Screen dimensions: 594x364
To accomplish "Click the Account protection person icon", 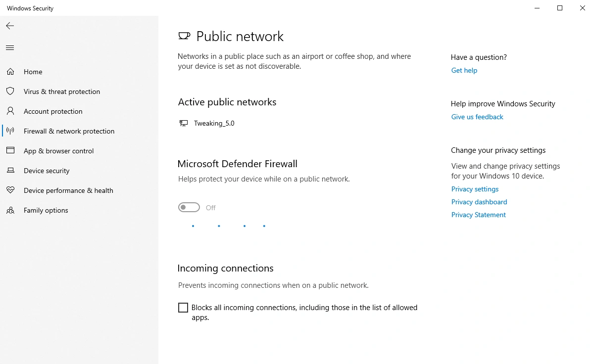I will [x=10, y=111].
